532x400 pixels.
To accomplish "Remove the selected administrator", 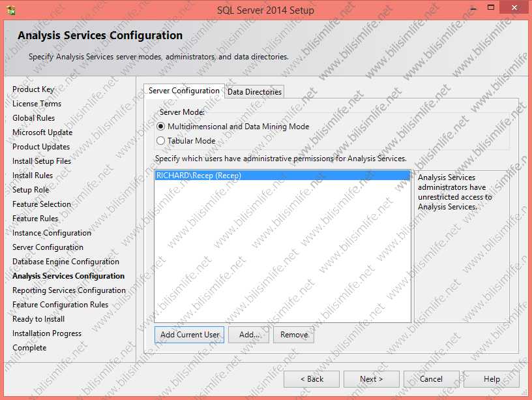I will 294,335.
